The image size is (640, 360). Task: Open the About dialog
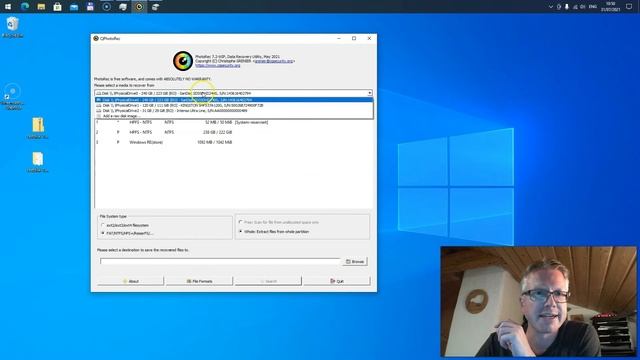pyautogui.click(x=131, y=281)
